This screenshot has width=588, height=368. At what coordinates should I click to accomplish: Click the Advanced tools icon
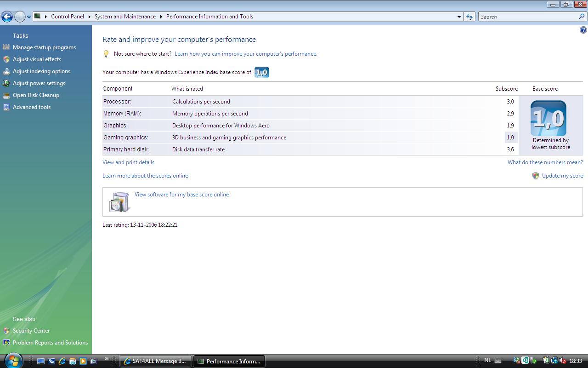tap(6, 107)
